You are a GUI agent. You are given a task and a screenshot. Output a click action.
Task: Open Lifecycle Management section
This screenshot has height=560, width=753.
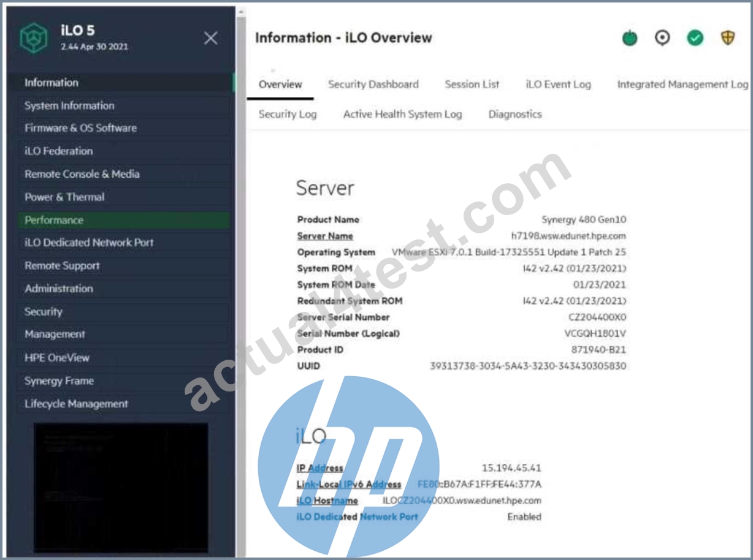tap(124, 404)
